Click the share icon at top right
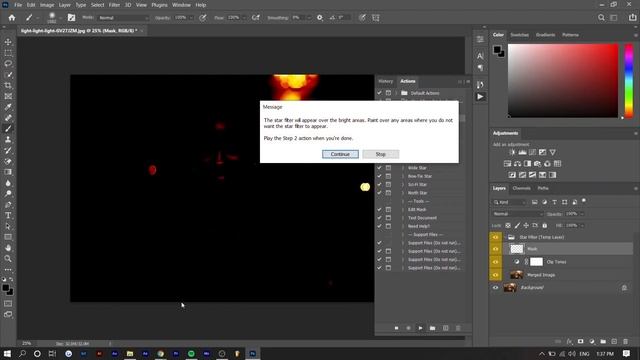 coord(632,18)
